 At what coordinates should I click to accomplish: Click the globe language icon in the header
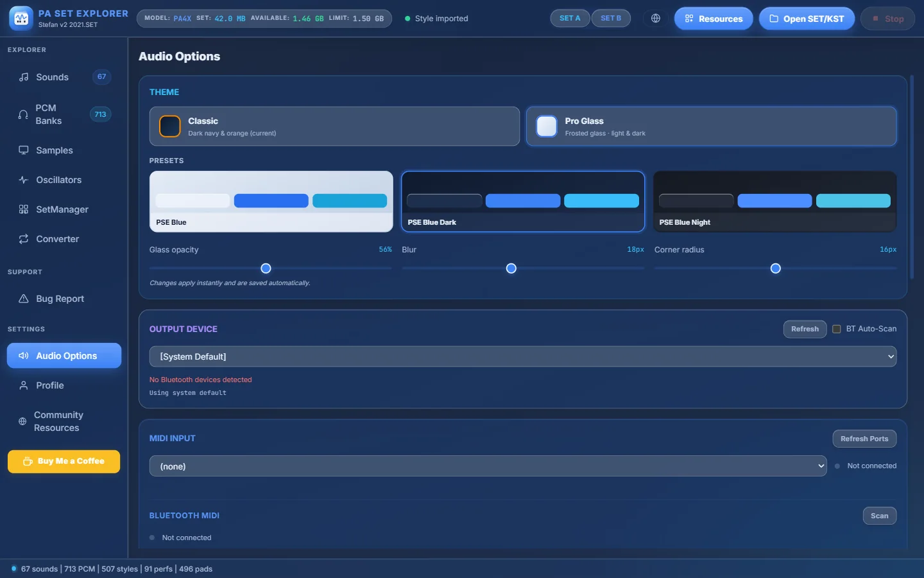(x=656, y=19)
